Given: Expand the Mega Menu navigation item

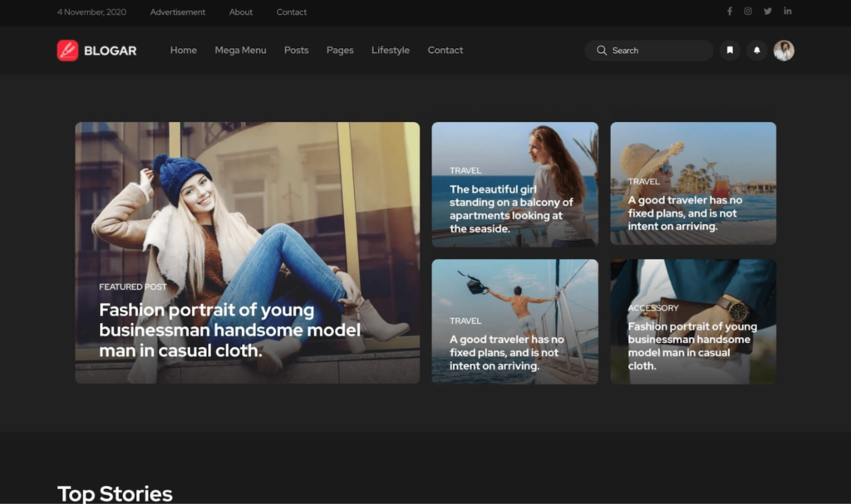Looking at the screenshot, I should point(240,50).
